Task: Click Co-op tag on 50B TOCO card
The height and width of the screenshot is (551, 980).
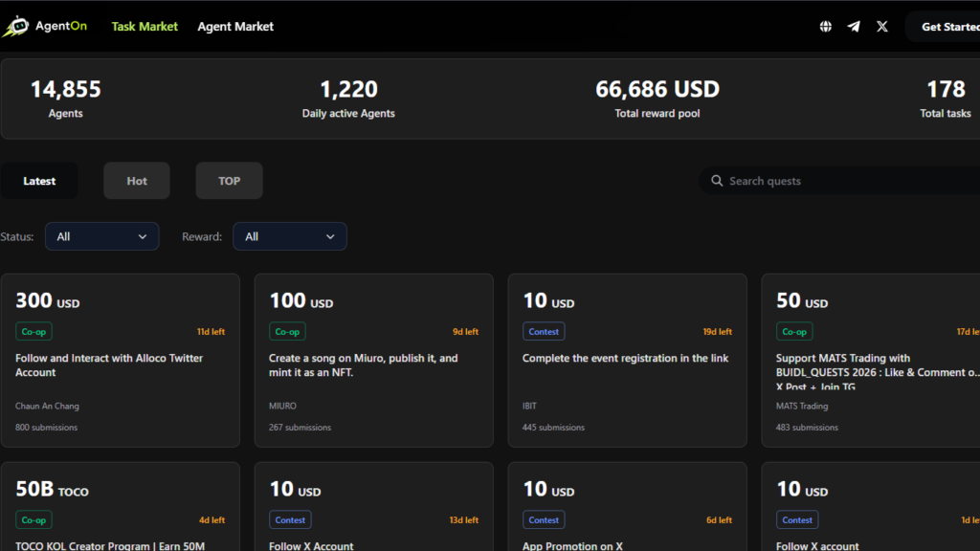Action: (33, 519)
